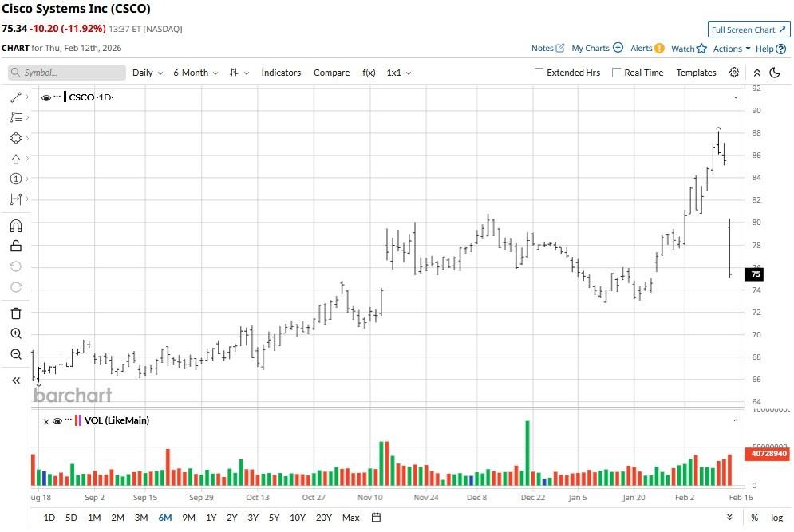Click the volume value label 40728940
Screen dimensions: 794x532
point(768,453)
